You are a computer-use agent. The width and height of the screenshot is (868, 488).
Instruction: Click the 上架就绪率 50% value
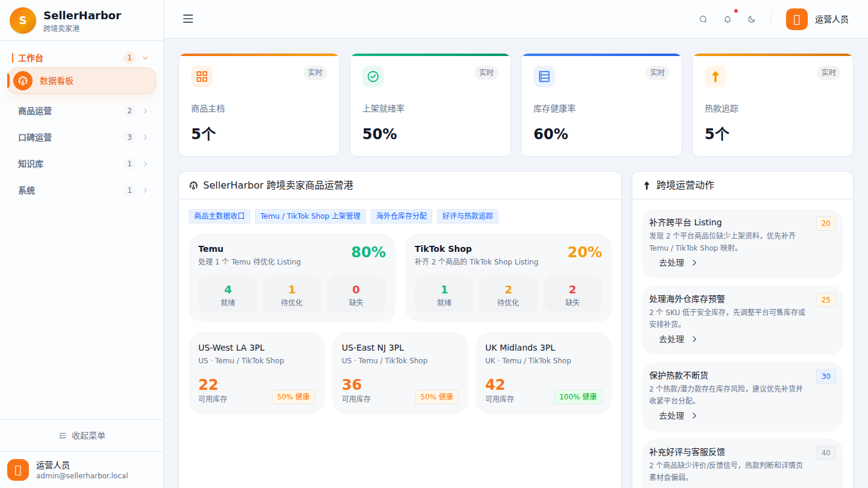click(380, 134)
